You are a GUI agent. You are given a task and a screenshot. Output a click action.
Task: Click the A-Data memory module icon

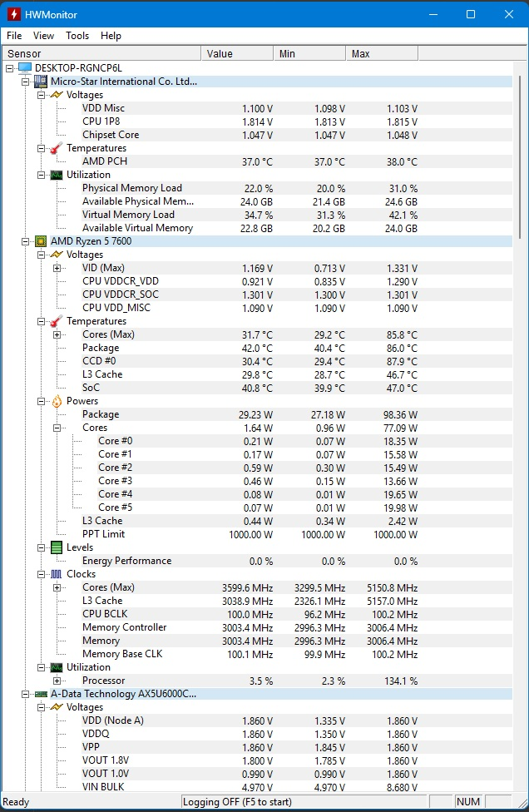[x=41, y=694]
